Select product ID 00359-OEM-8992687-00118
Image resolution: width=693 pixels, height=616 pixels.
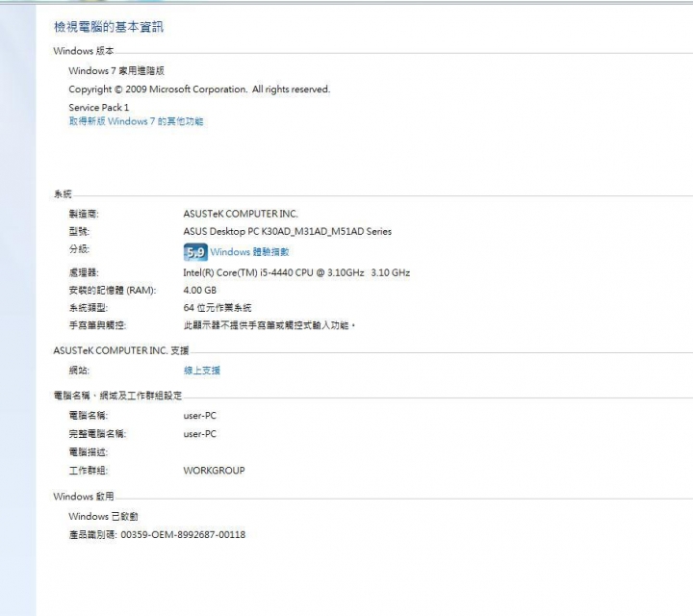(183, 535)
